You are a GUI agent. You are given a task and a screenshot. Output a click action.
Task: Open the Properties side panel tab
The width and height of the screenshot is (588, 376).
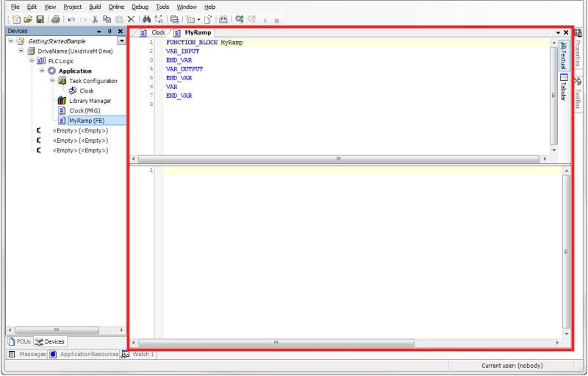(578, 49)
